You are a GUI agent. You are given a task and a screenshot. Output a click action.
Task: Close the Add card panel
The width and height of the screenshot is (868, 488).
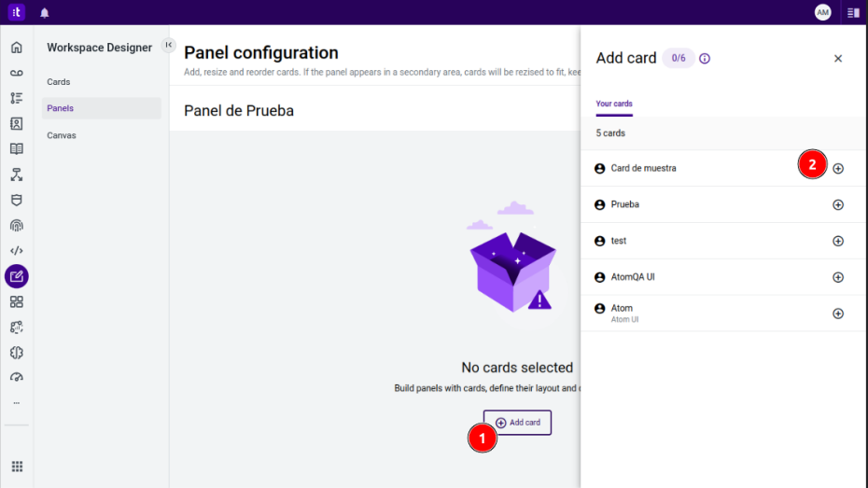coord(837,58)
